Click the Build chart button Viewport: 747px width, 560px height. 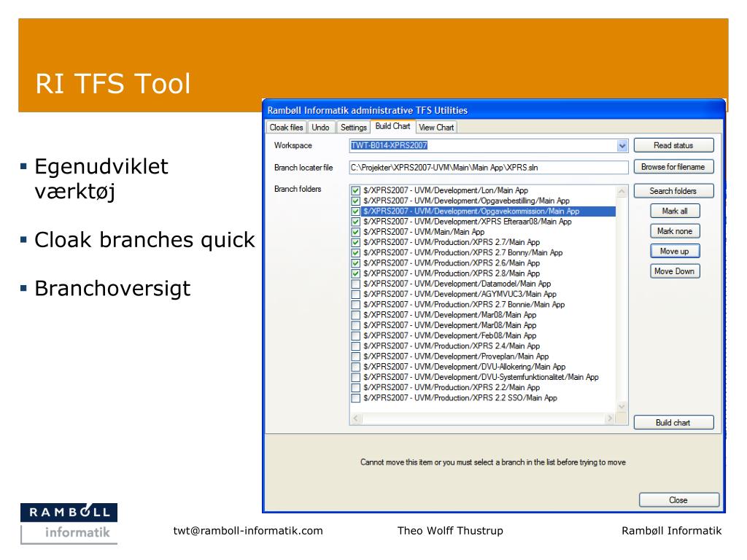(673, 422)
